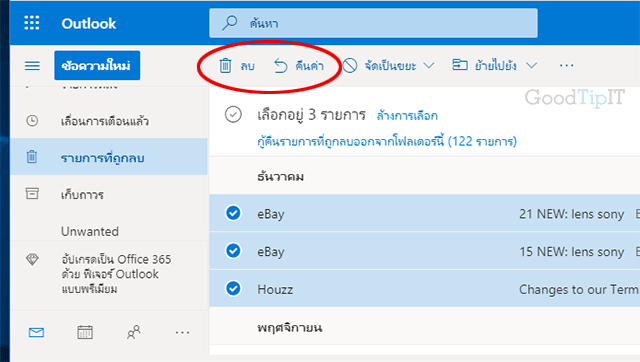640x362 pixels.
Task: Open the Unwanted folder
Action: tap(90, 231)
